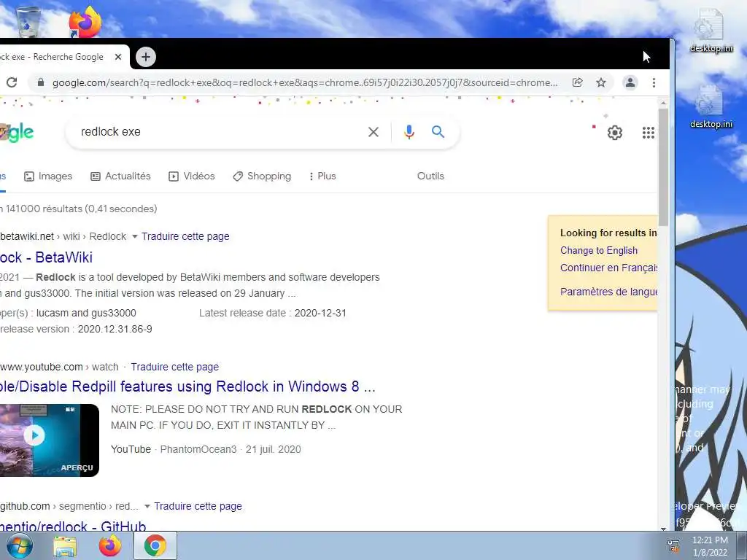Click the PhantomOcean3 channel name text
Image resolution: width=747 pixels, height=560 pixels.
pyautogui.click(x=198, y=449)
